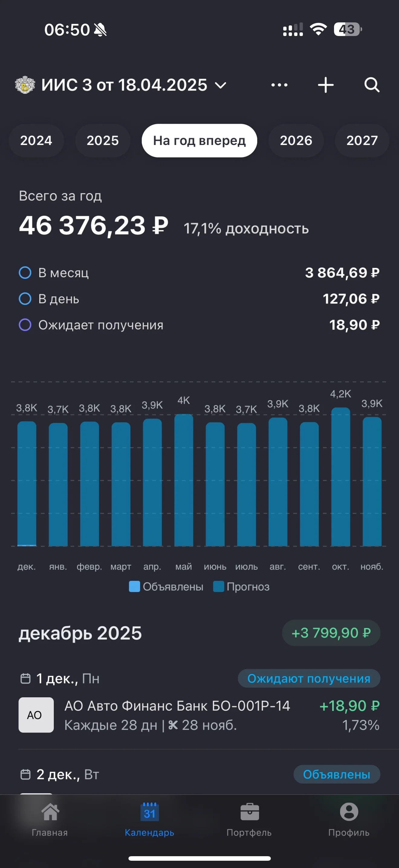Tap the +3 799,90 ₽ December total badge
The width and height of the screenshot is (399, 868).
click(x=331, y=633)
